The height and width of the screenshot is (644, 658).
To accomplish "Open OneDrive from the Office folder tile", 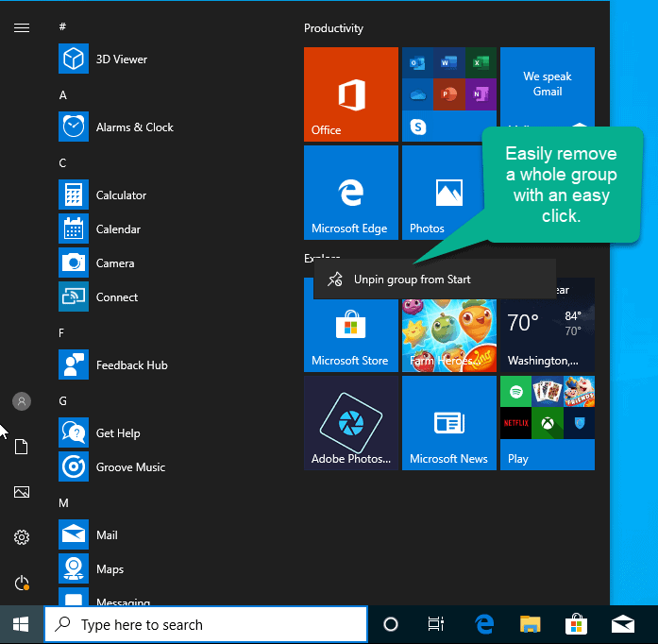I will 417,94.
